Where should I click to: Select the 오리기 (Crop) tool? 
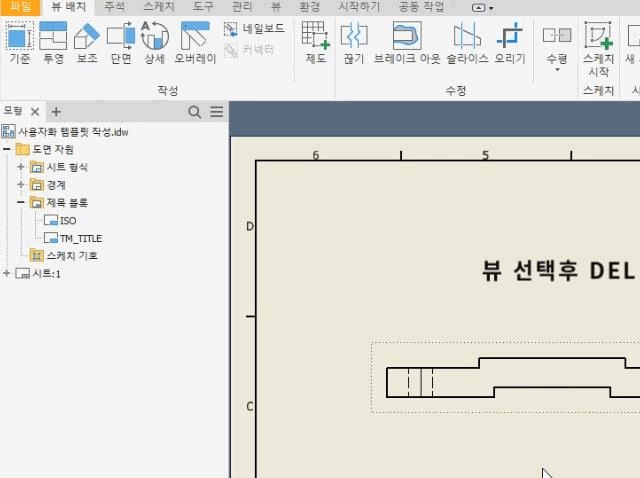pyautogui.click(x=510, y=43)
